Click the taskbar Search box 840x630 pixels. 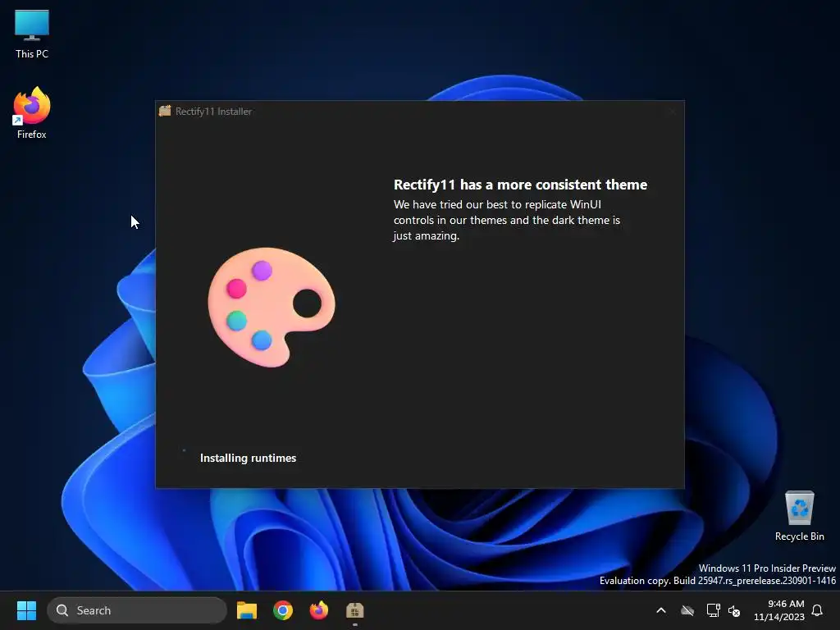(x=137, y=610)
